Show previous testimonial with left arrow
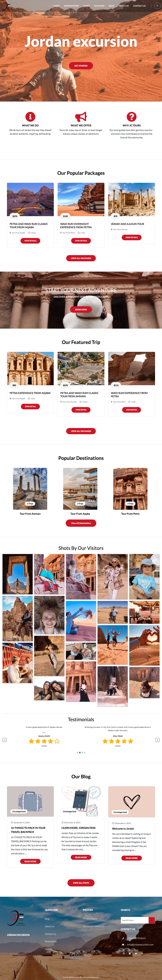 [5, 740]
